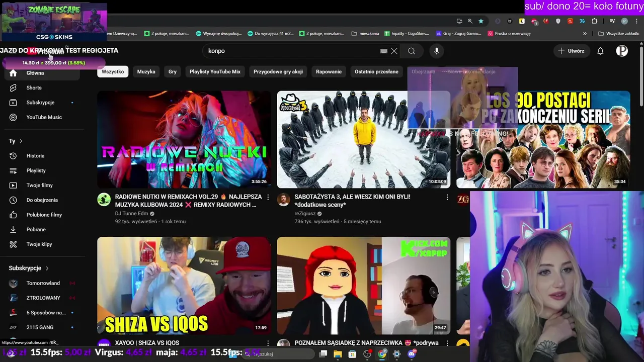The image size is (644, 362).
Task: Bookmark page with star icon
Action: tap(481, 21)
